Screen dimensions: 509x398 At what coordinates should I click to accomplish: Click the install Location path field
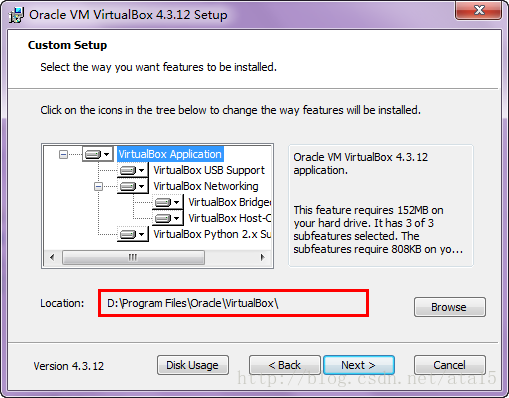(233, 303)
